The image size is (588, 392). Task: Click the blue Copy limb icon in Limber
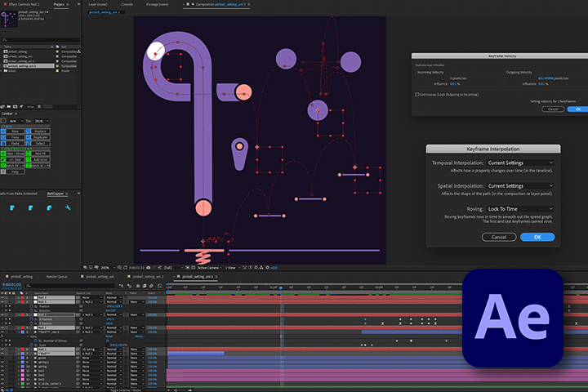click(3, 137)
